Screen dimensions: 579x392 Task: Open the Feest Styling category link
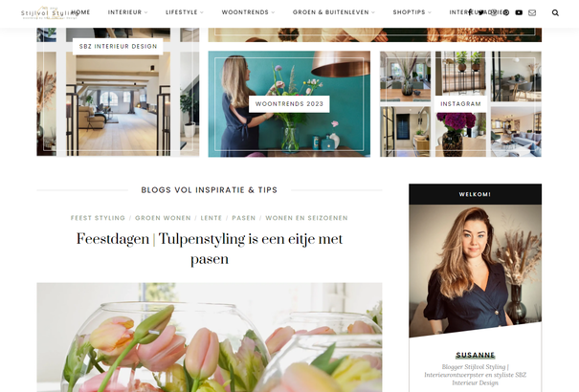[98, 218]
